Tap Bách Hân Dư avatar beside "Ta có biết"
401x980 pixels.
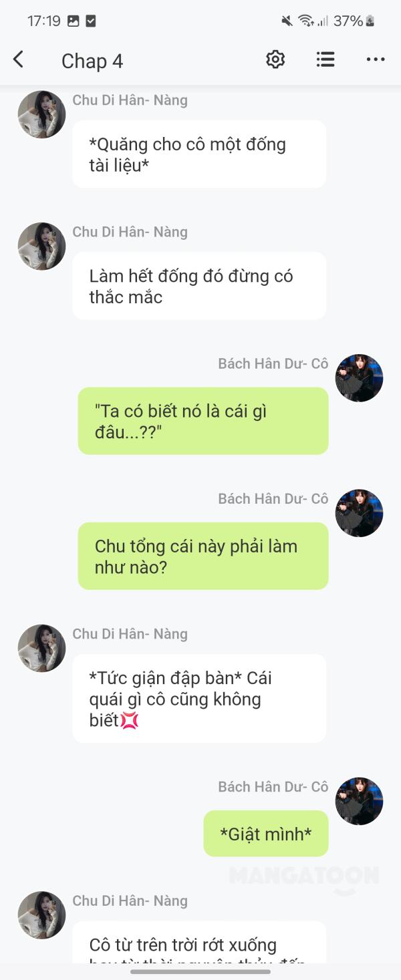[359, 378]
